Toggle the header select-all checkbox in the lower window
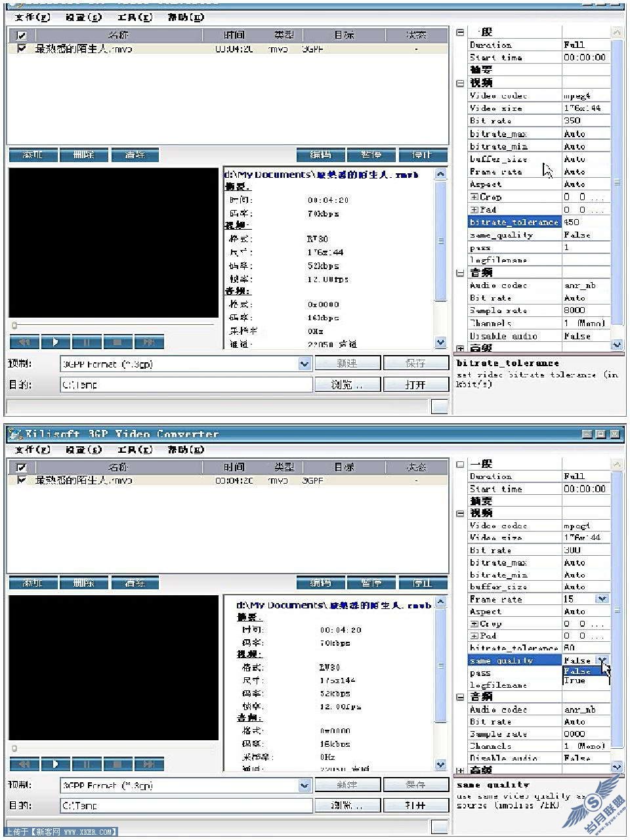This screenshot has height=840, width=630. (x=22, y=467)
